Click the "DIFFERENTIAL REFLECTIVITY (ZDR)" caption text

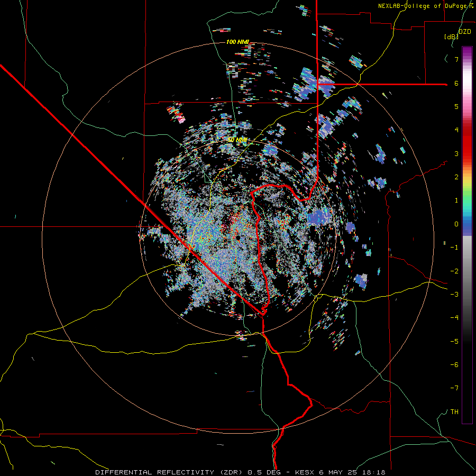tap(170, 472)
